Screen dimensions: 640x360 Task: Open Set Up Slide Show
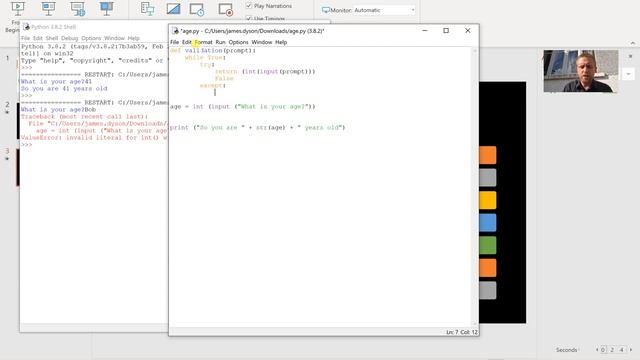point(147,9)
